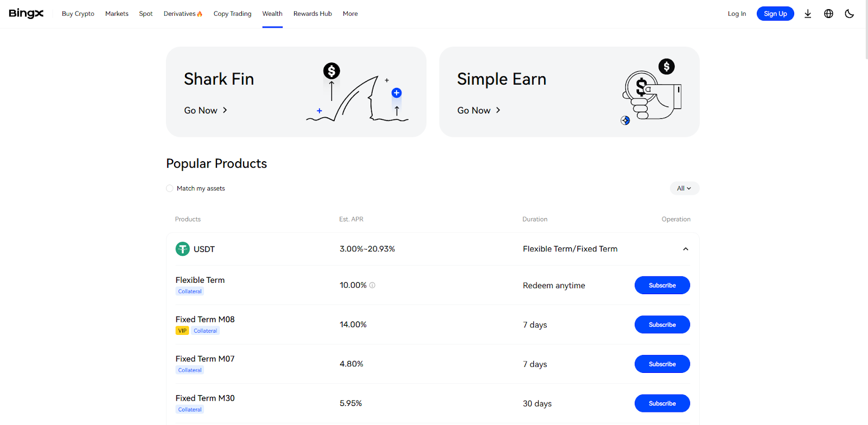
Task: Click the Simple Earn coin illustration
Action: 650,92
